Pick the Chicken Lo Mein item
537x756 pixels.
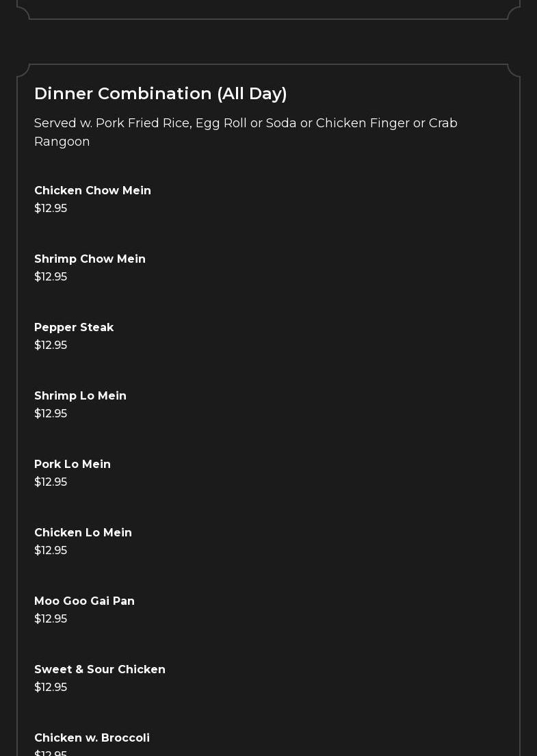pyautogui.click(x=83, y=532)
